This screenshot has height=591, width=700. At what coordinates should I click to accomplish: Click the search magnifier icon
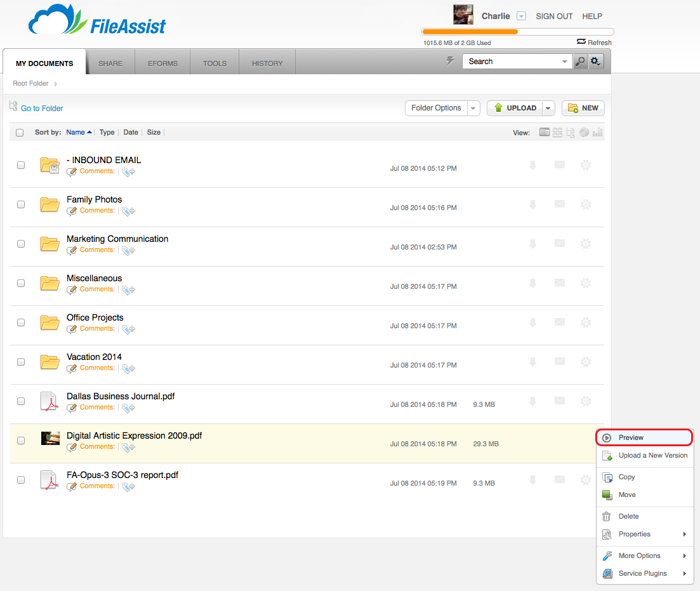click(x=580, y=61)
